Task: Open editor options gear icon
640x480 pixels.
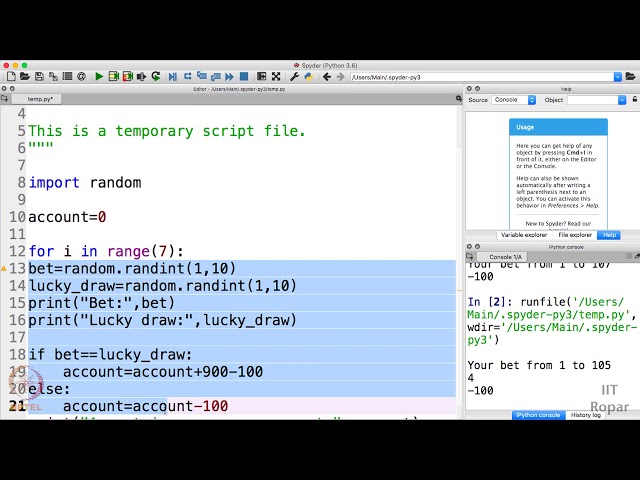Action: [x=459, y=98]
